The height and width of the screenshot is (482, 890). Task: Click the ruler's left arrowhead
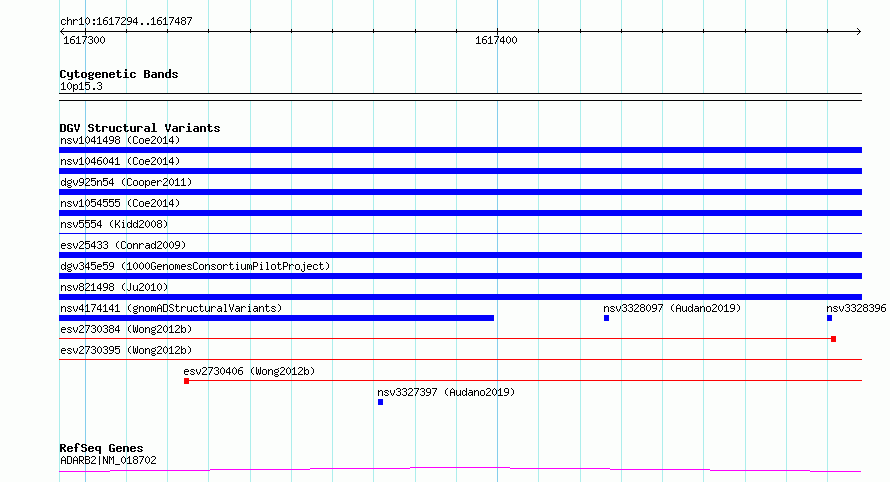(x=62, y=32)
